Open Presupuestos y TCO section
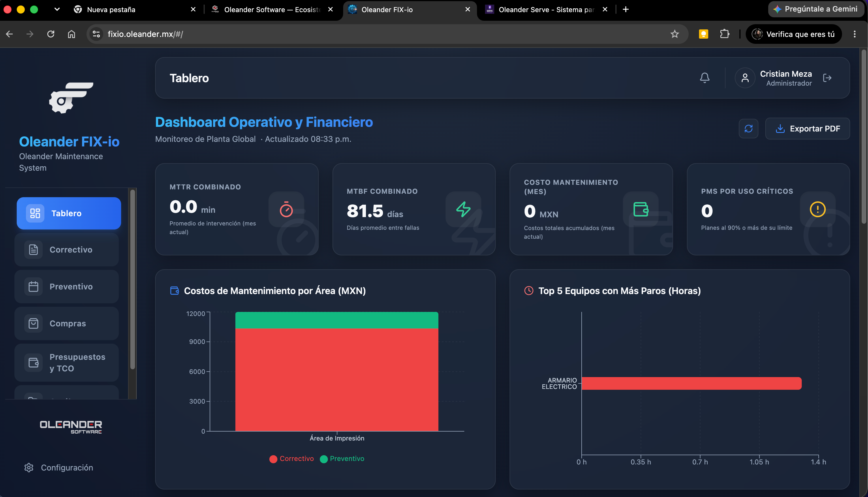868x497 pixels. (67, 362)
